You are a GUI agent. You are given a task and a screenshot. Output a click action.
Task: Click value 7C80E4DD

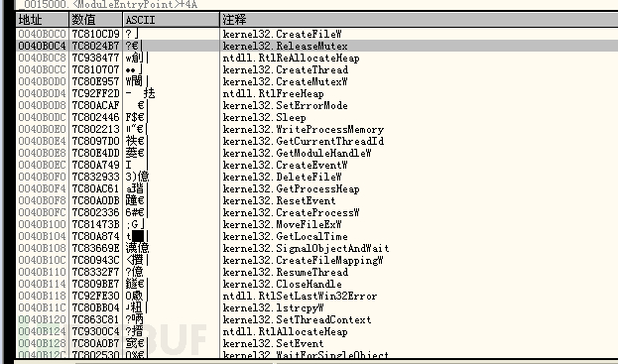pyautogui.click(x=96, y=154)
